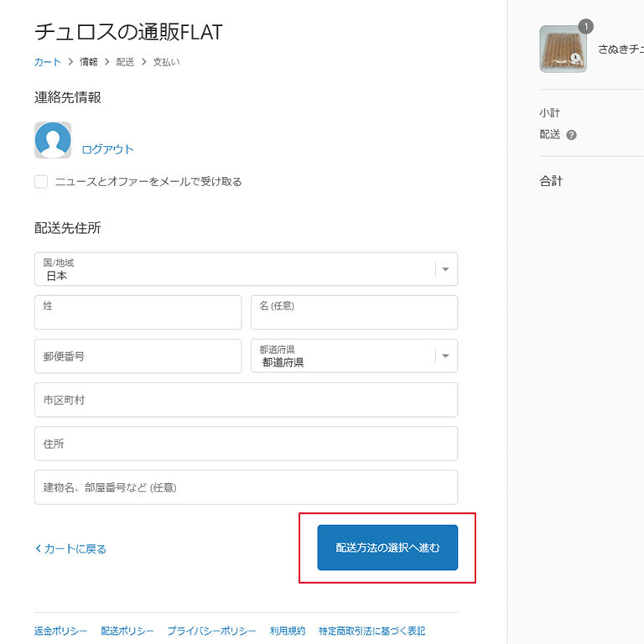Return to cart via カートに戻る
644x644 pixels.
(71, 548)
